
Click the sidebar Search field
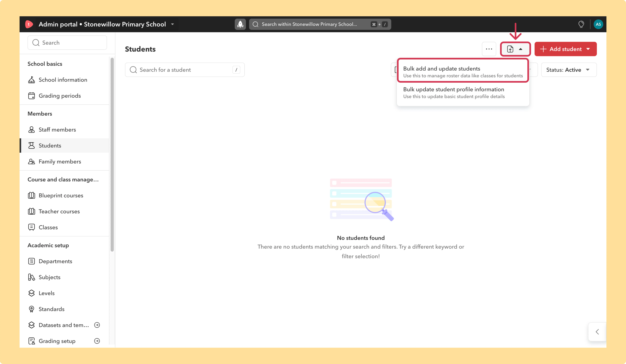click(x=67, y=43)
